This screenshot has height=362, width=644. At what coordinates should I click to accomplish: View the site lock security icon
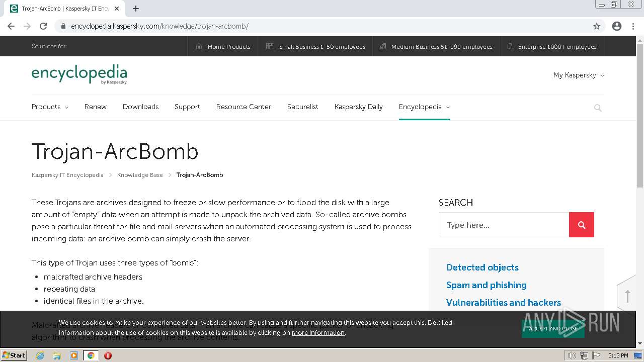63,26
